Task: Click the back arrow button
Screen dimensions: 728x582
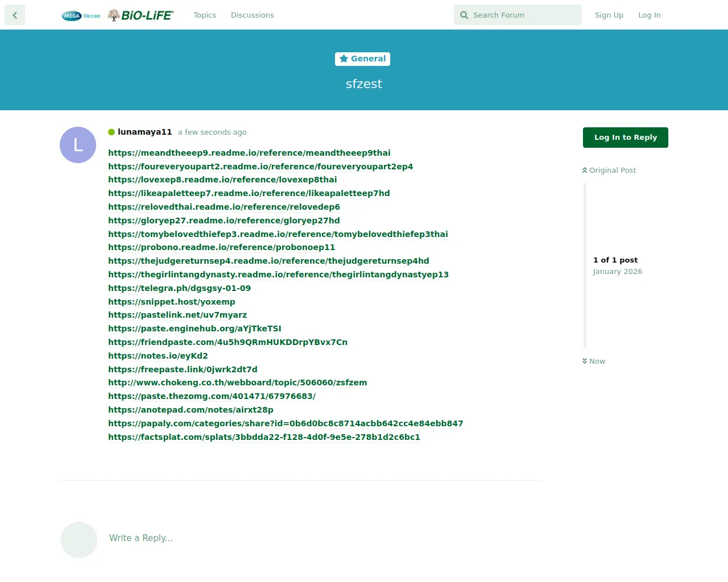Action: [15, 15]
